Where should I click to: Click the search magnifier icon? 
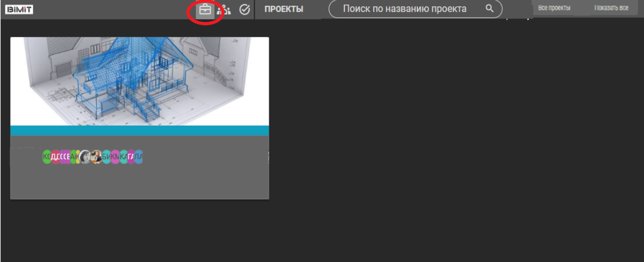click(489, 9)
